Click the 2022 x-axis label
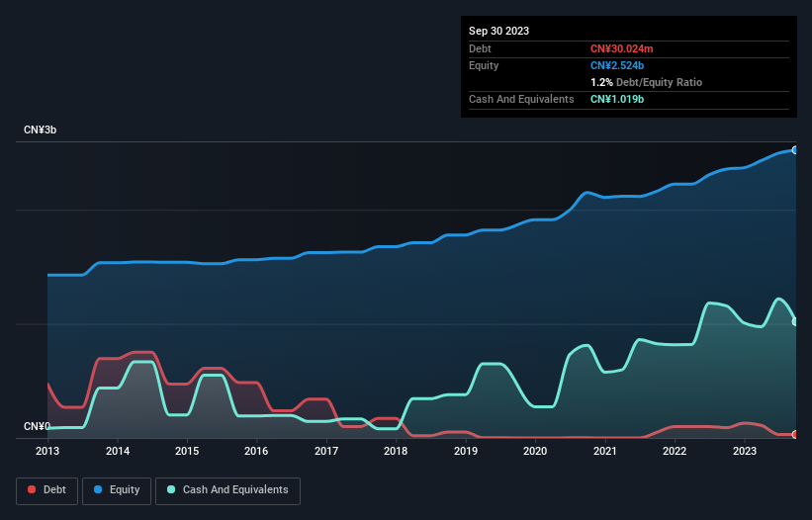 tap(675, 451)
